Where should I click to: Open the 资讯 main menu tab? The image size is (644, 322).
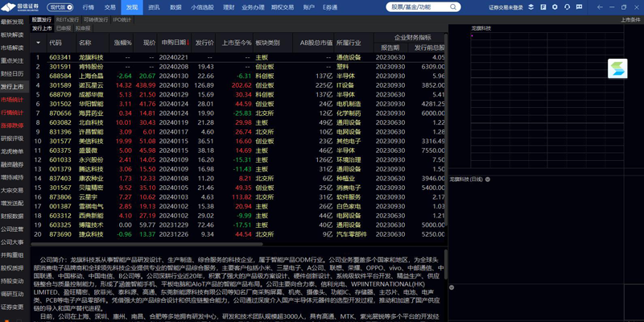tap(154, 7)
